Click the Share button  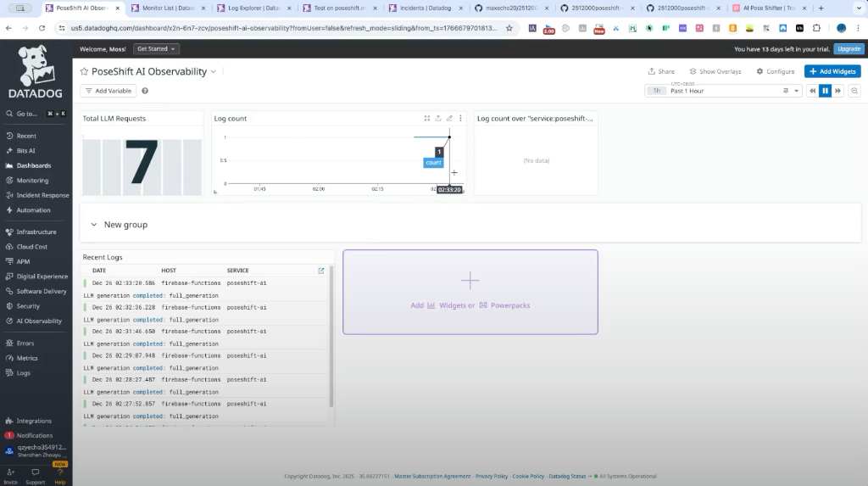pos(661,71)
